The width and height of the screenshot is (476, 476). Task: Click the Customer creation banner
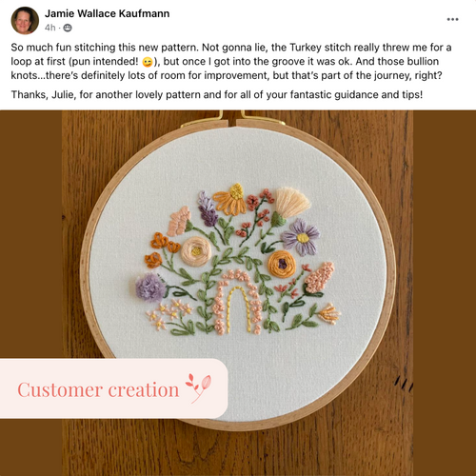[113, 388]
